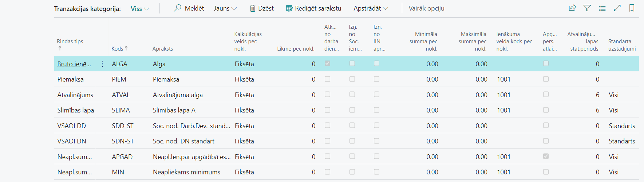Expand the Apstrādāt dropdown menu

point(371,8)
